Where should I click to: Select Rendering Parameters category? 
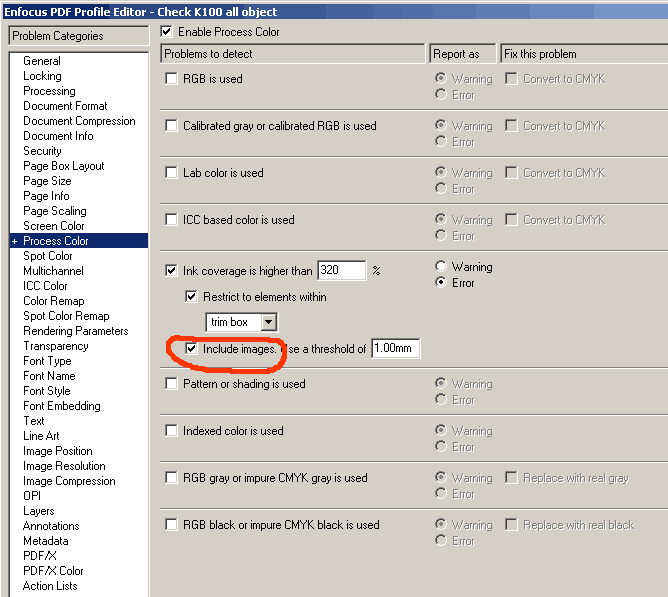76,331
